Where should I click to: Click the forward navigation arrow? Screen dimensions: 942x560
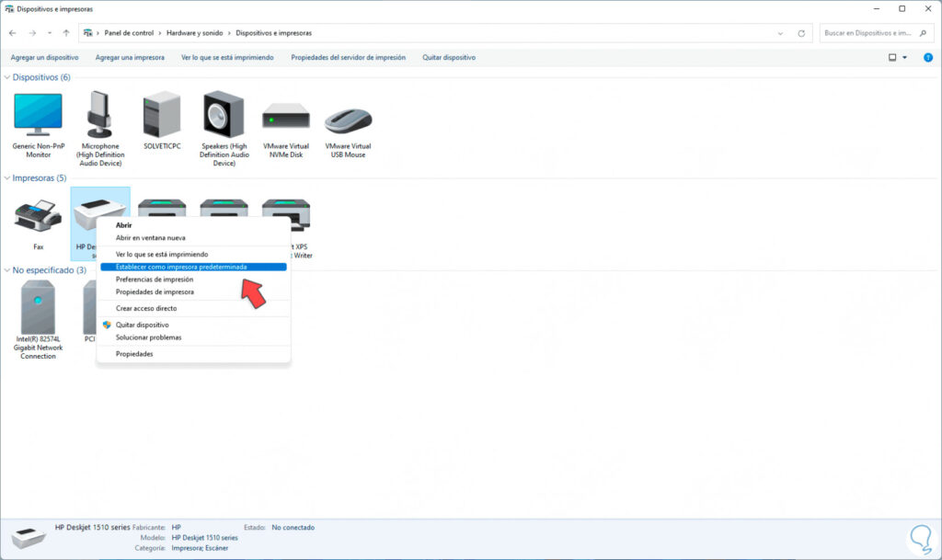[32, 33]
